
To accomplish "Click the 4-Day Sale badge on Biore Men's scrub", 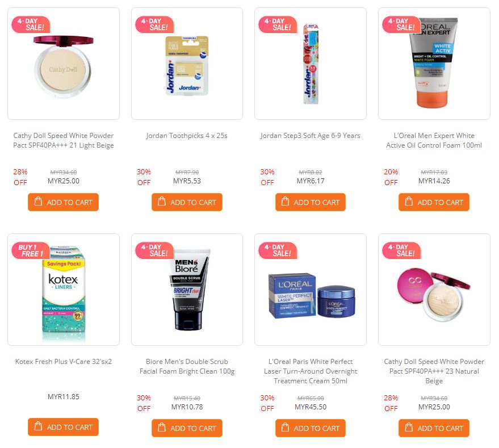I will point(154,250).
